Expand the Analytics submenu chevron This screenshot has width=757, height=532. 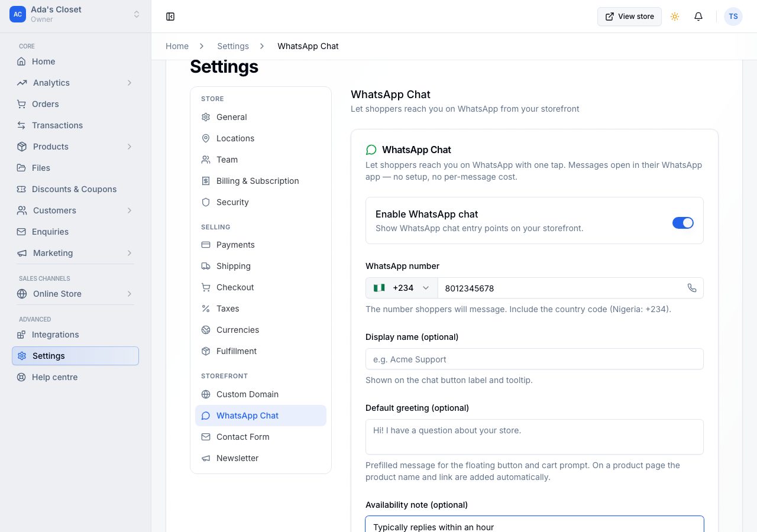point(130,83)
